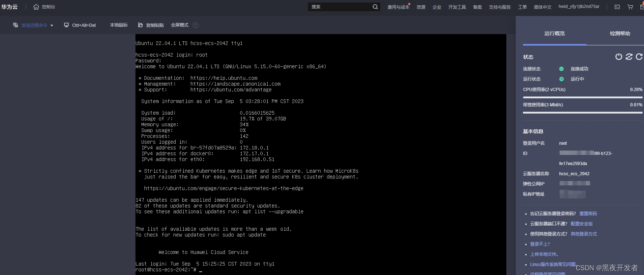Click the 全屏模式 button
Screen dimensions: 644x275
(180, 25)
